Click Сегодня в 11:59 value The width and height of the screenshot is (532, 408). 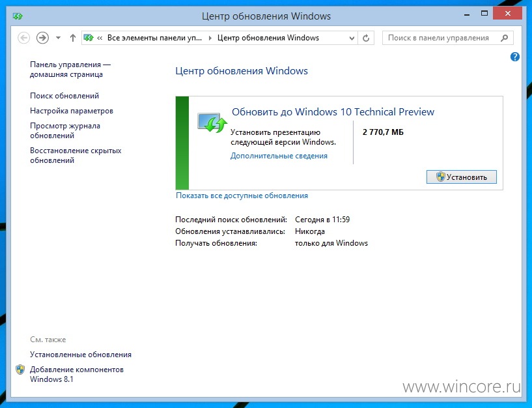click(x=322, y=220)
